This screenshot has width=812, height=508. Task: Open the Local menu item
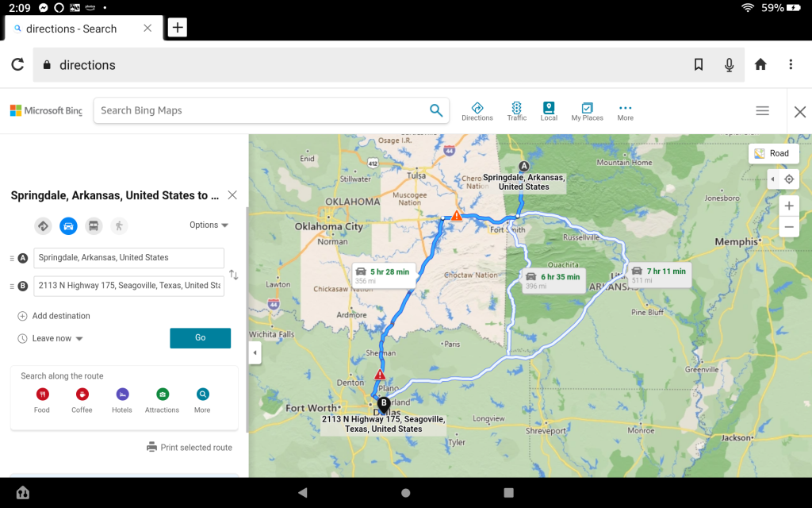549,111
